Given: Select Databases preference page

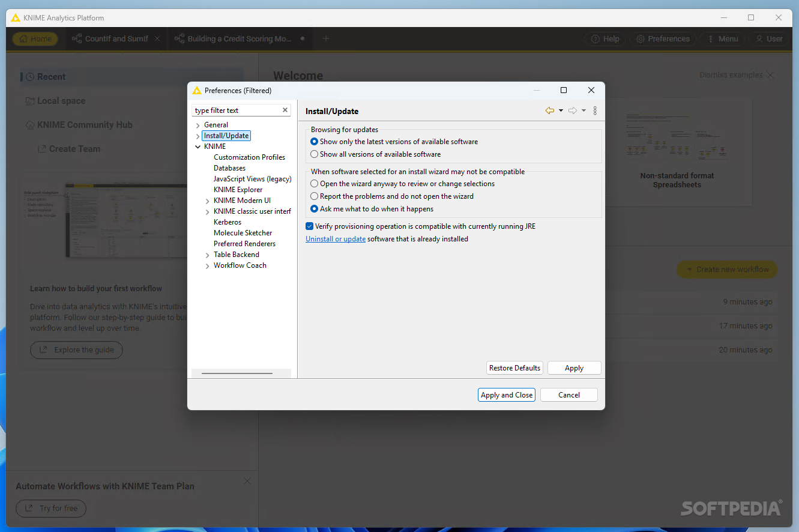Looking at the screenshot, I should (x=229, y=168).
